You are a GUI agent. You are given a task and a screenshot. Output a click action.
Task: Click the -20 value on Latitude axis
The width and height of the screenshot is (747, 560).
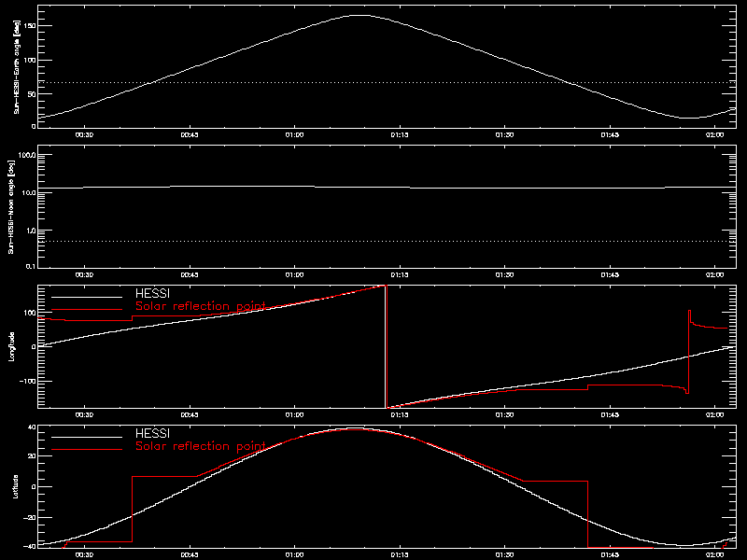[x=30, y=517]
